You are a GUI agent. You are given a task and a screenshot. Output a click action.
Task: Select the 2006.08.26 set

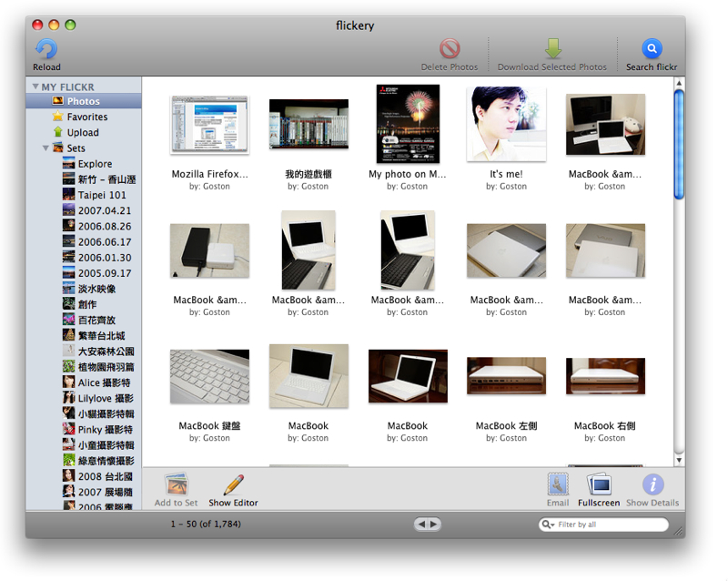pos(84,227)
